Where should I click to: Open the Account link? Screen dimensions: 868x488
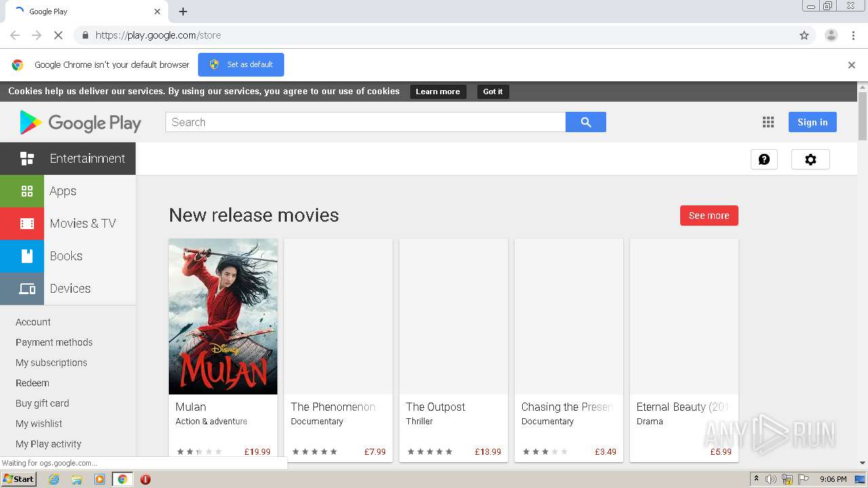pyautogui.click(x=33, y=322)
